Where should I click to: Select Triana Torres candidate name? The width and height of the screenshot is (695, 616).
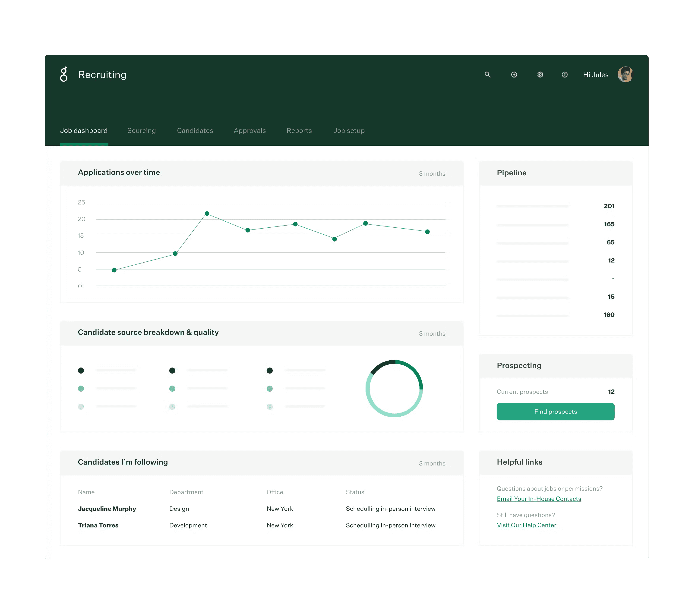[x=98, y=525]
